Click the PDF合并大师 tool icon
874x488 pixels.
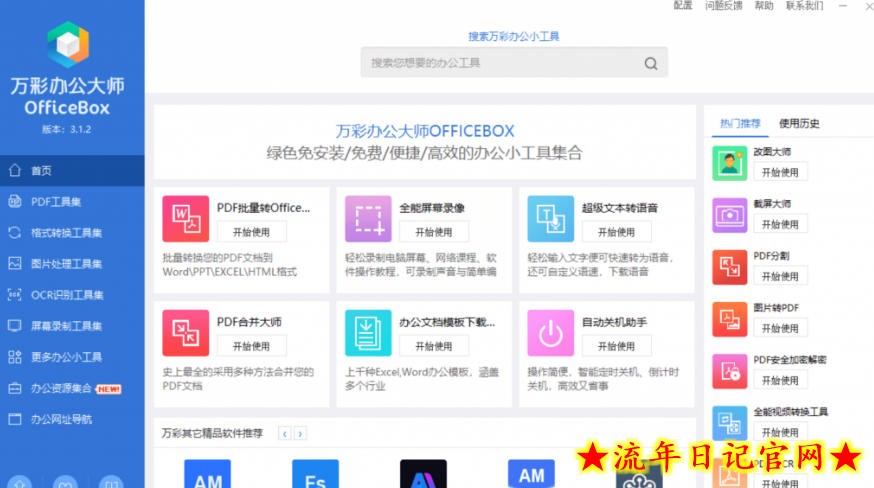[x=186, y=333]
